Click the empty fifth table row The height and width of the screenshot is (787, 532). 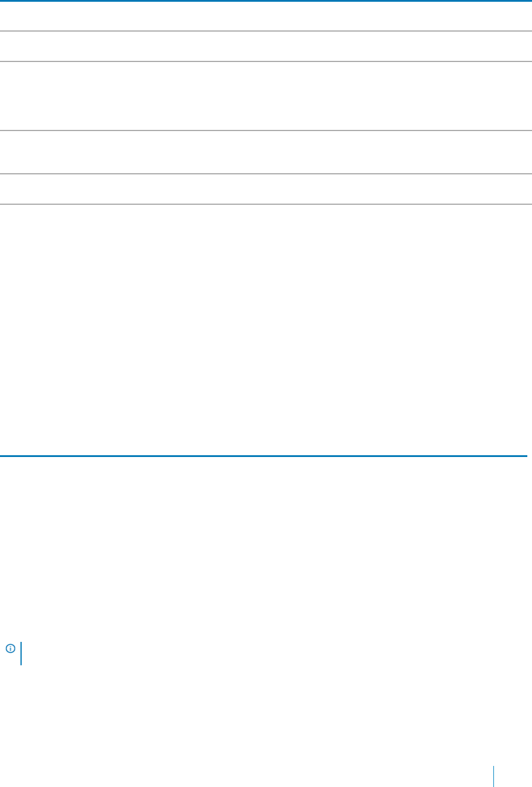266,189
